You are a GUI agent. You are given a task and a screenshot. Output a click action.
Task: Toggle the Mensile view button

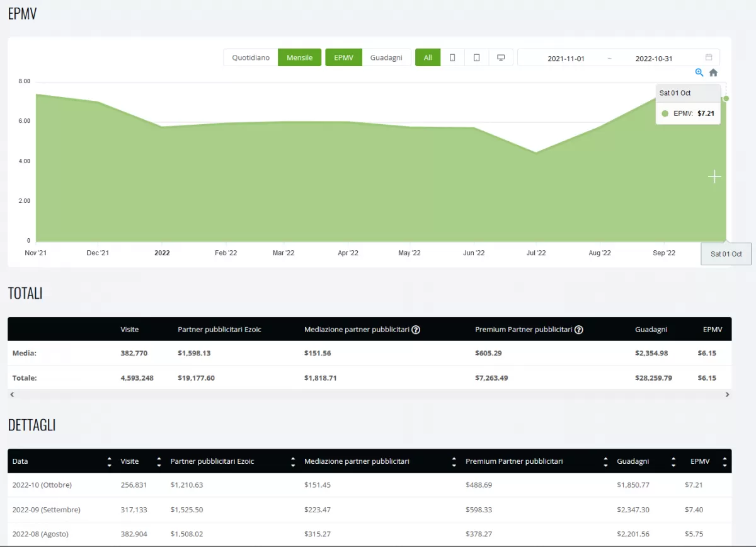point(300,58)
